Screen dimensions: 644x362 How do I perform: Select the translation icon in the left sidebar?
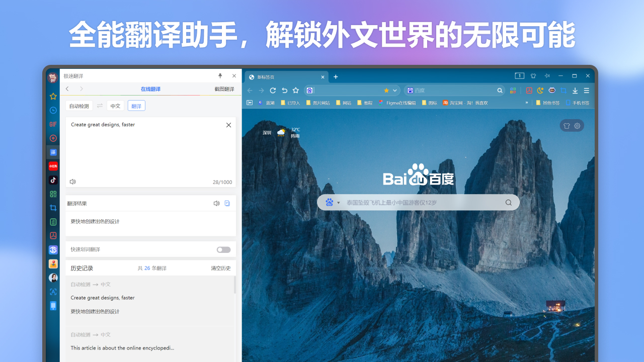click(53, 152)
